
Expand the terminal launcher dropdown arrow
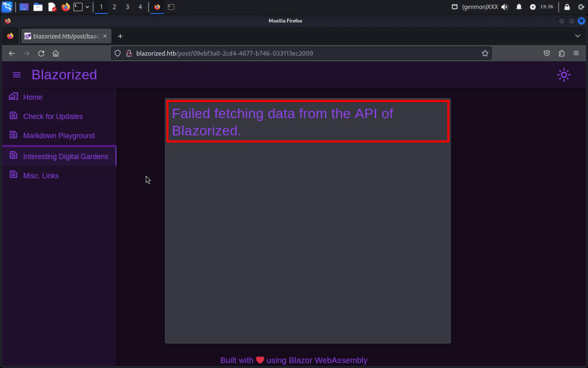(x=87, y=7)
